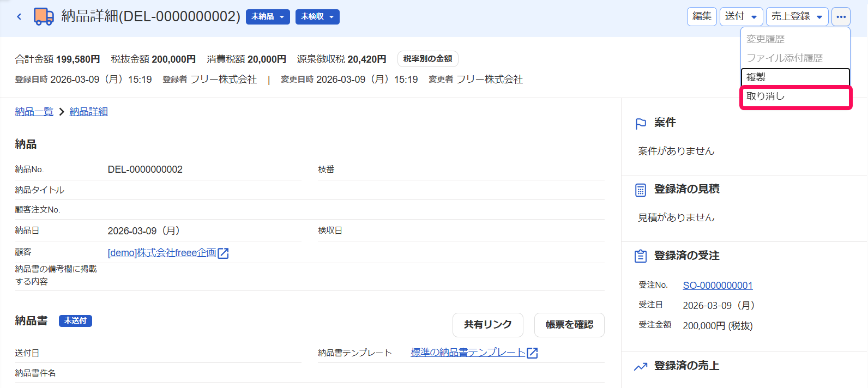Image resolution: width=868 pixels, height=388 pixels.
Task: Click the 見積がありません message
Action: coord(676,217)
